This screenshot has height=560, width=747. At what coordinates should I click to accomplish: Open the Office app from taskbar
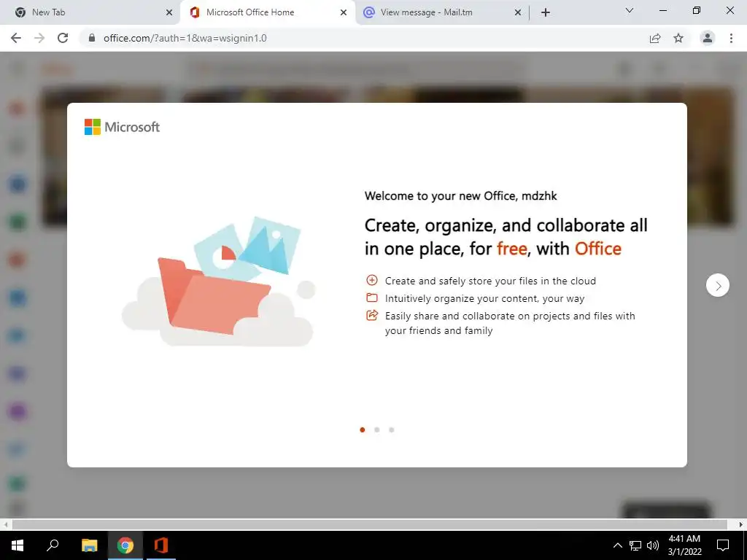coord(161,545)
